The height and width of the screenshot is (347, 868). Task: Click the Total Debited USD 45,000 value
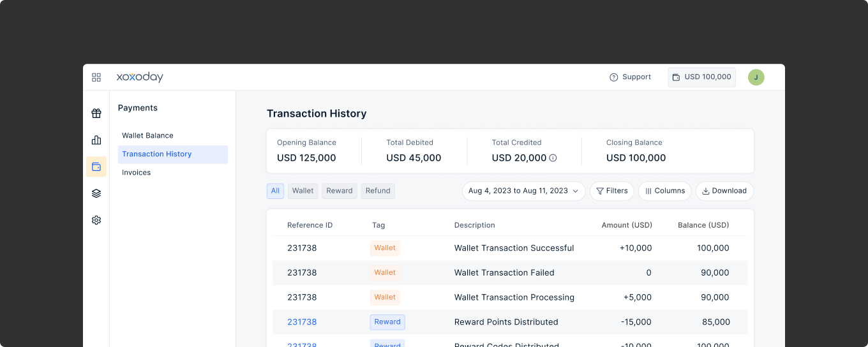click(414, 158)
